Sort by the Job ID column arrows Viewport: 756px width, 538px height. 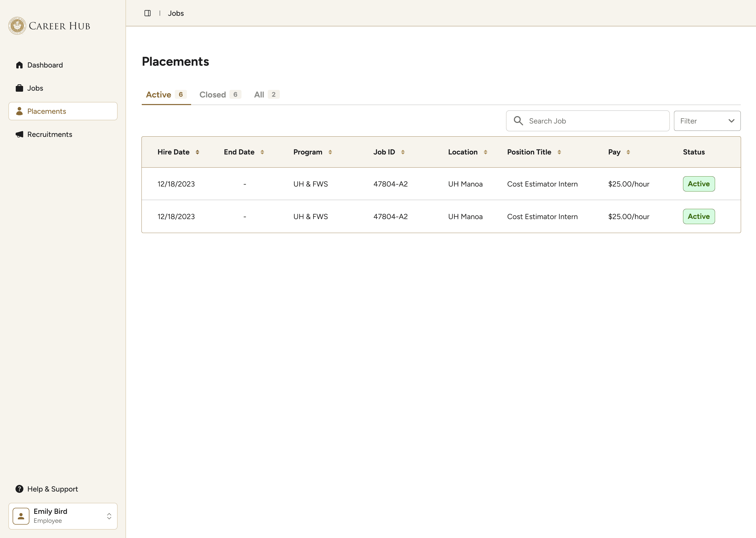point(403,152)
